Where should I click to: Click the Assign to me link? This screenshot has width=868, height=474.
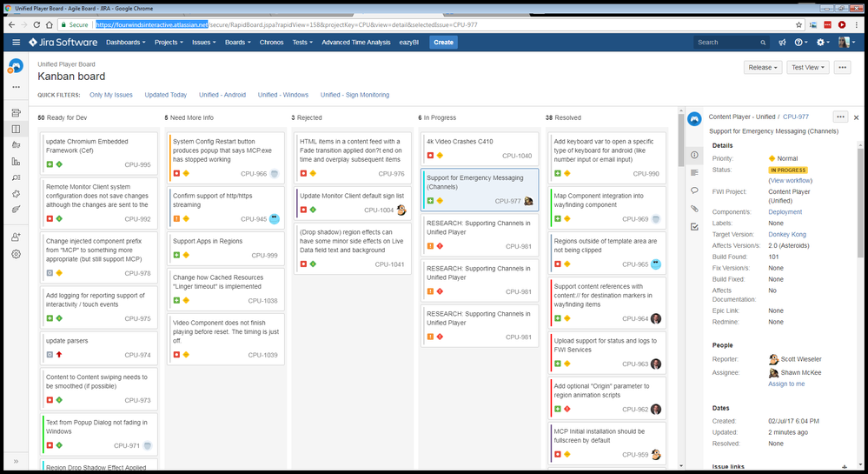click(786, 384)
